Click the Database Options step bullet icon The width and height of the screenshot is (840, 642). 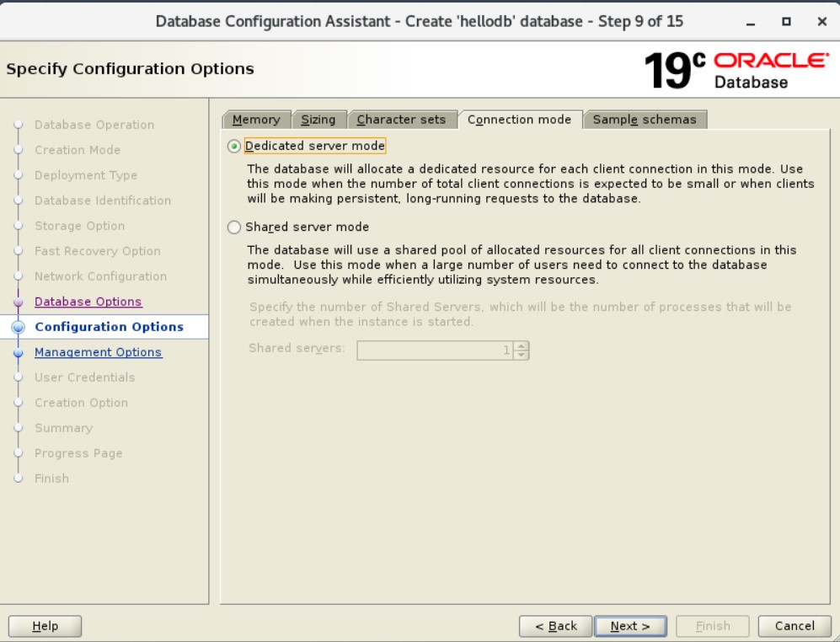[19, 302]
